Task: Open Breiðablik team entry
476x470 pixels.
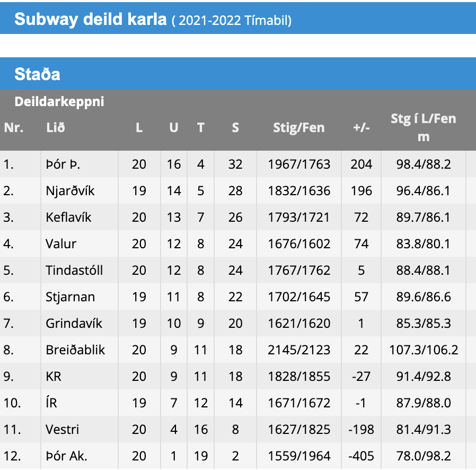Action: pyautogui.click(x=75, y=350)
